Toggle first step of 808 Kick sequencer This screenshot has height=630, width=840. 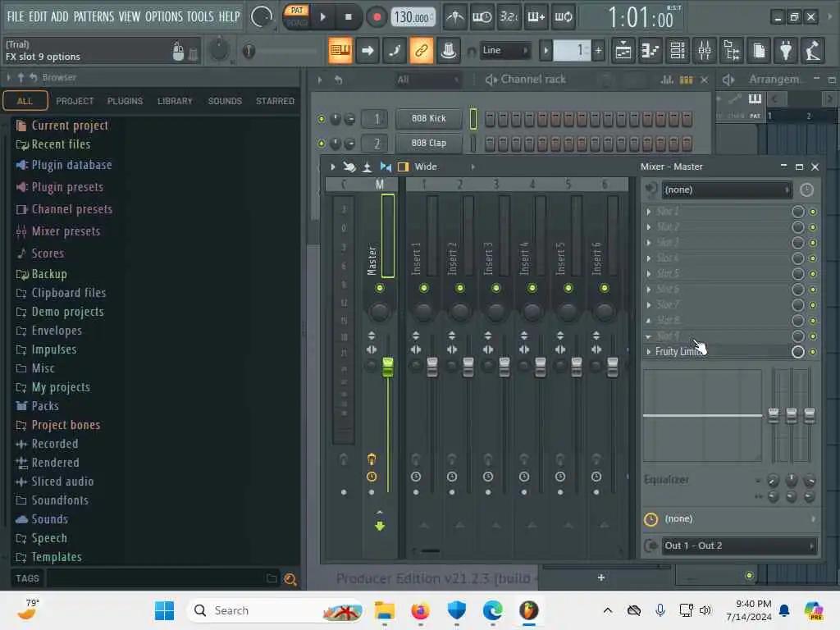click(490, 119)
